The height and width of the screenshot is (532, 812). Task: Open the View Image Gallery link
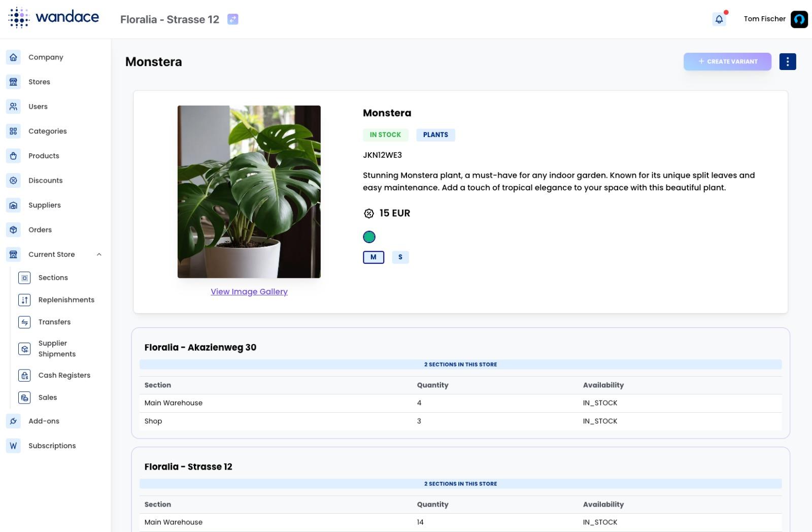pos(249,292)
